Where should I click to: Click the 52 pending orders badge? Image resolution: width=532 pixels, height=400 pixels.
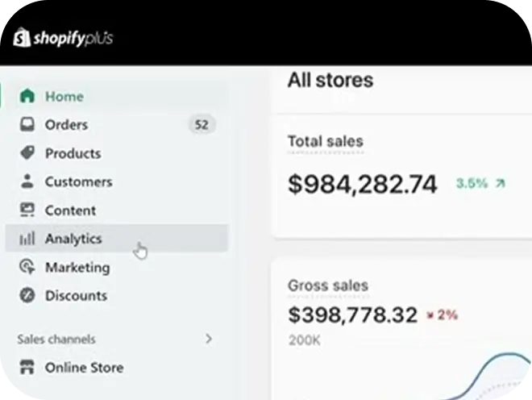202,125
